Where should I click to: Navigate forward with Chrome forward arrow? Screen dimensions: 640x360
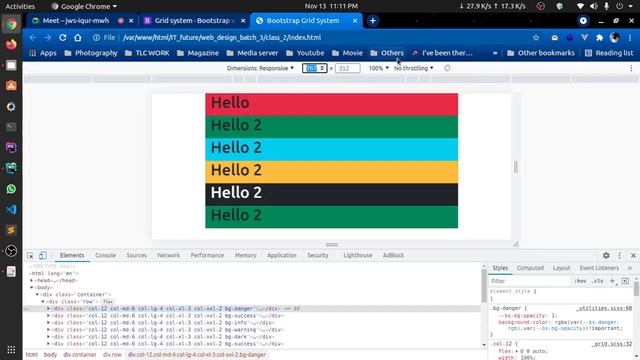(47, 38)
